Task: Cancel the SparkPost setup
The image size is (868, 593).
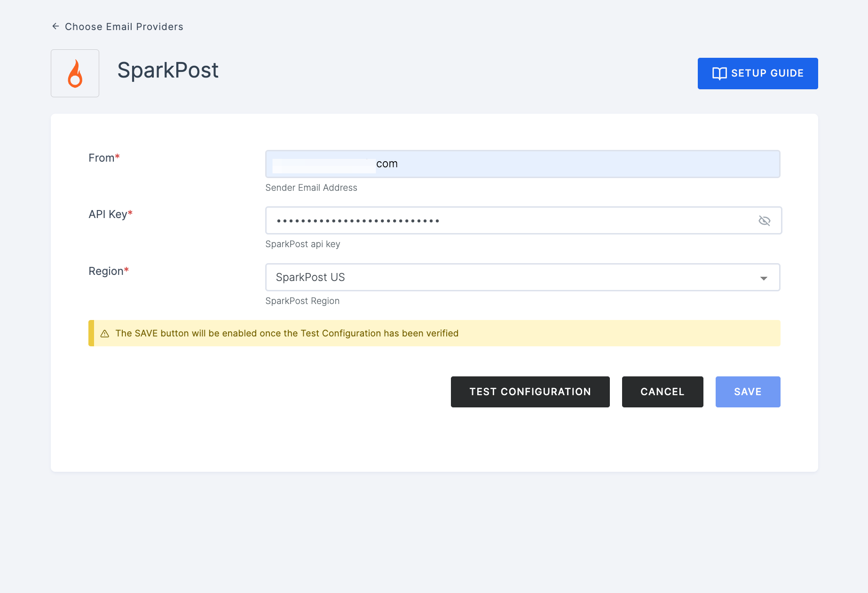Action: coord(663,392)
